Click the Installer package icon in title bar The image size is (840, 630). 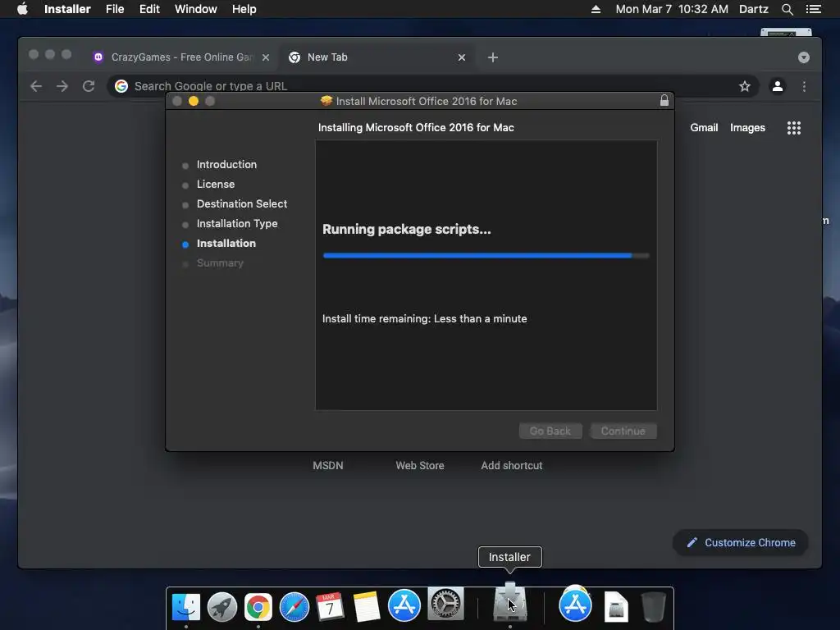[326, 101]
